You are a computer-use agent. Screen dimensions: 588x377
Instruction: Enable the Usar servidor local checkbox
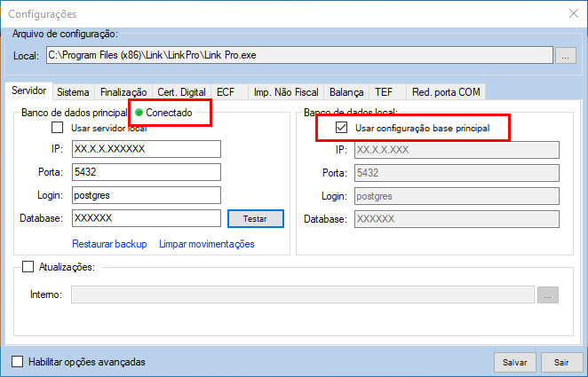click(58, 129)
